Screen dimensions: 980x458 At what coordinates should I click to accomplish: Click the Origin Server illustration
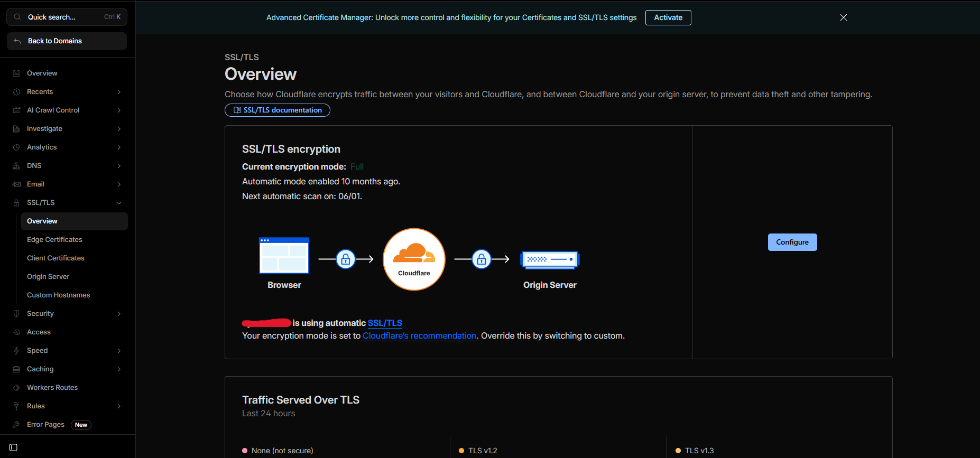click(x=550, y=259)
